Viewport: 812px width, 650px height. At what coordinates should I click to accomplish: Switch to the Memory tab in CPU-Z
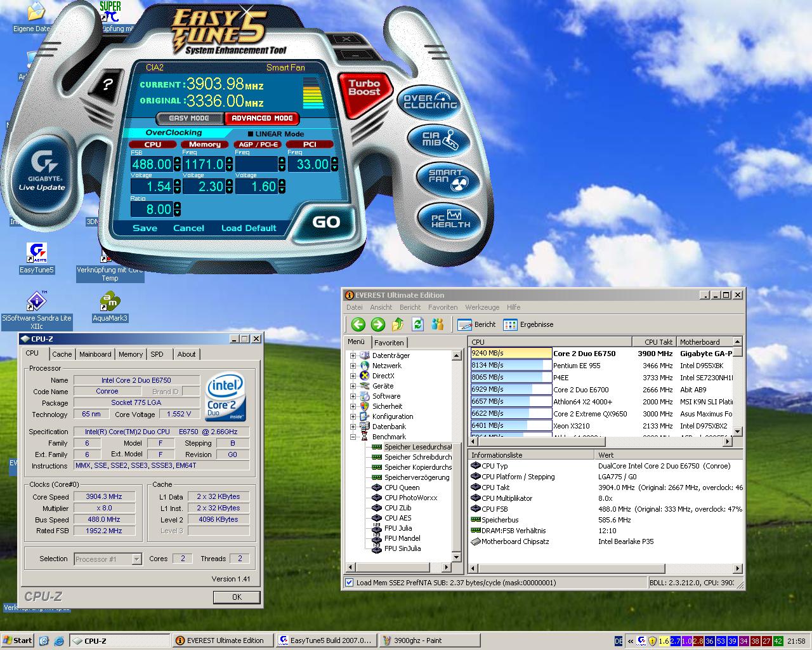[x=130, y=354]
